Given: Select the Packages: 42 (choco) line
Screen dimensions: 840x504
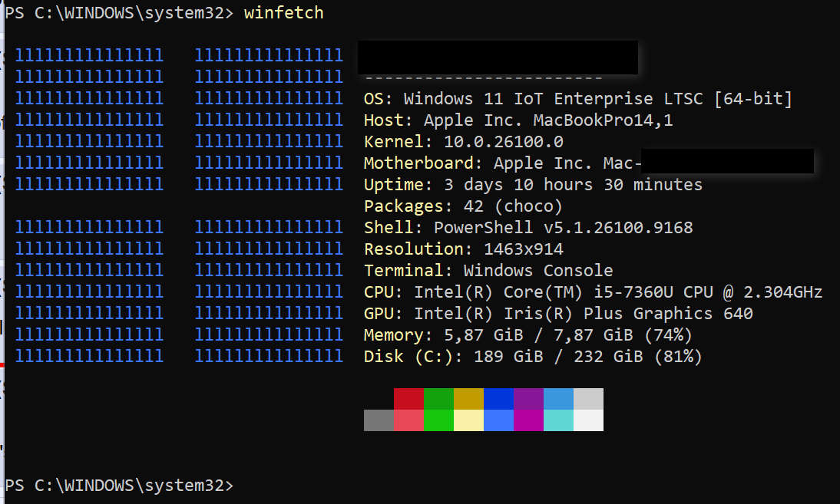Looking at the screenshot, I should coord(463,206).
